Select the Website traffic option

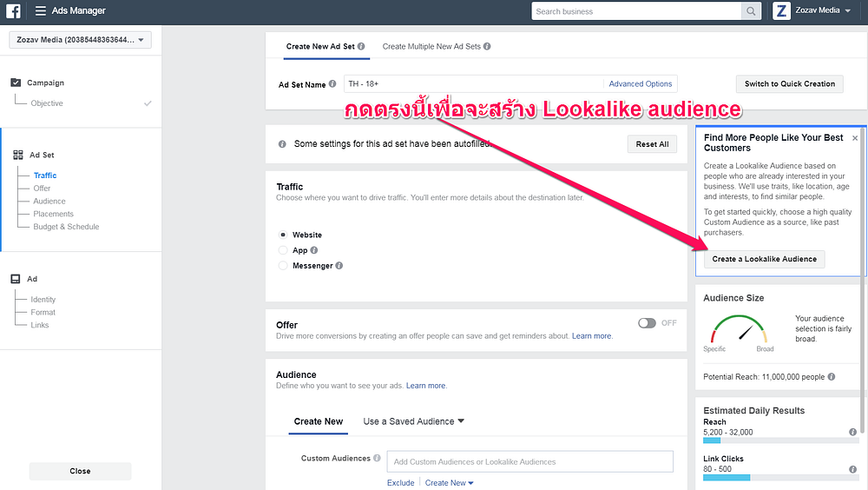click(283, 235)
